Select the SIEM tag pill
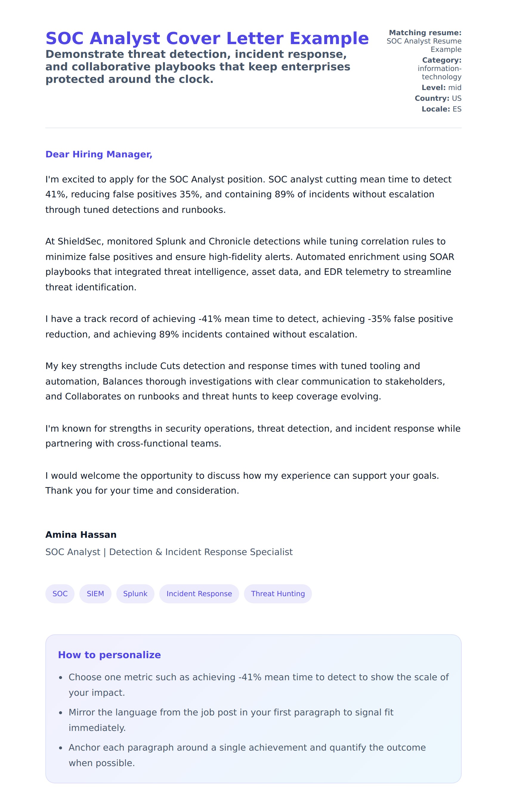This screenshot has height=812, width=507. 95,593
